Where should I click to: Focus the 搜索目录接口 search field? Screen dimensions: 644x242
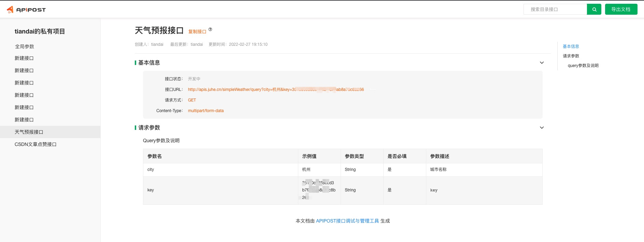pos(555,10)
